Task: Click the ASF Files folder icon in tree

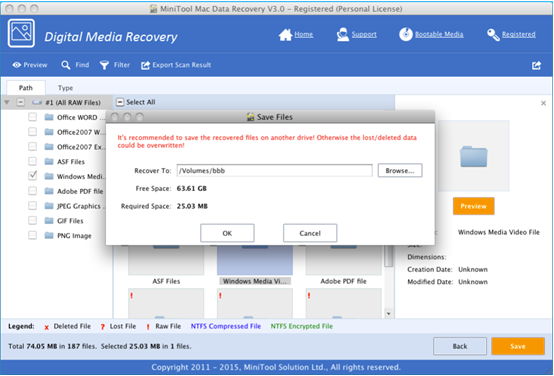Action: pos(49,161)
